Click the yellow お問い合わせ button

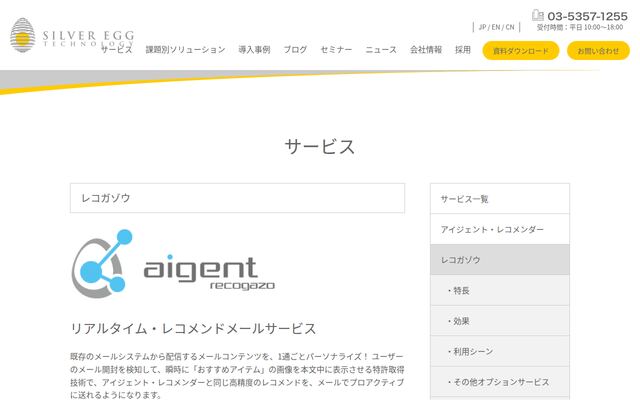click(x=598, y=51)
